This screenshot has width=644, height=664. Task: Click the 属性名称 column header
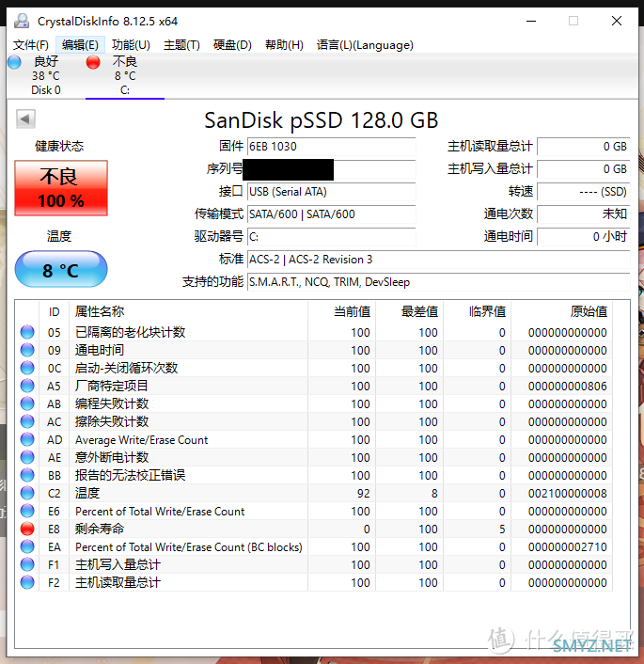[x=100, y=311]
